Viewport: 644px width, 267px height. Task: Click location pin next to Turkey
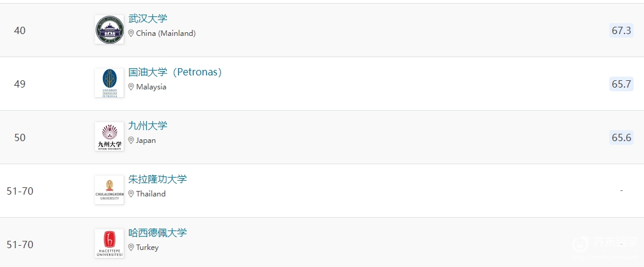pos(131,248)
